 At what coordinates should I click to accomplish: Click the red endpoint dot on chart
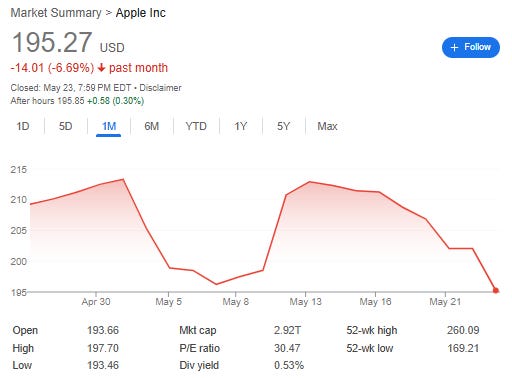click(x=496, y=290)
